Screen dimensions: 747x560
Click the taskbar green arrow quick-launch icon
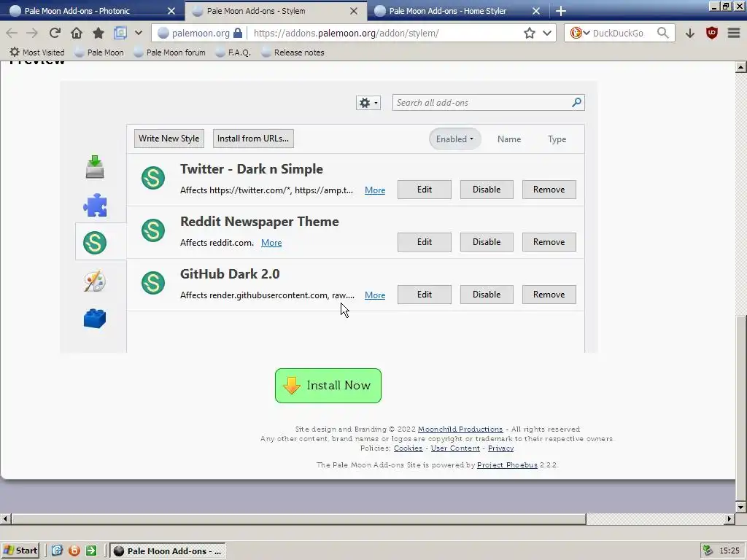pyautogui.click(x=91, y=551)
